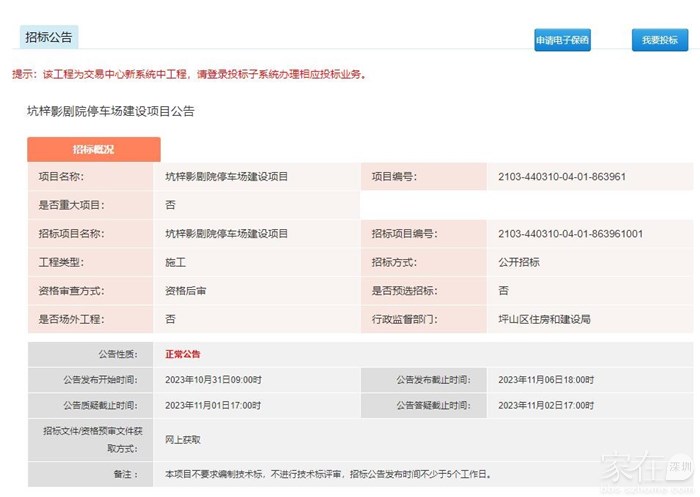Image resolution: width=700 pixels, height=497 pixels.
Task: Click answer deadline 2023年11月02日17:00时
Action: (545, 406)
